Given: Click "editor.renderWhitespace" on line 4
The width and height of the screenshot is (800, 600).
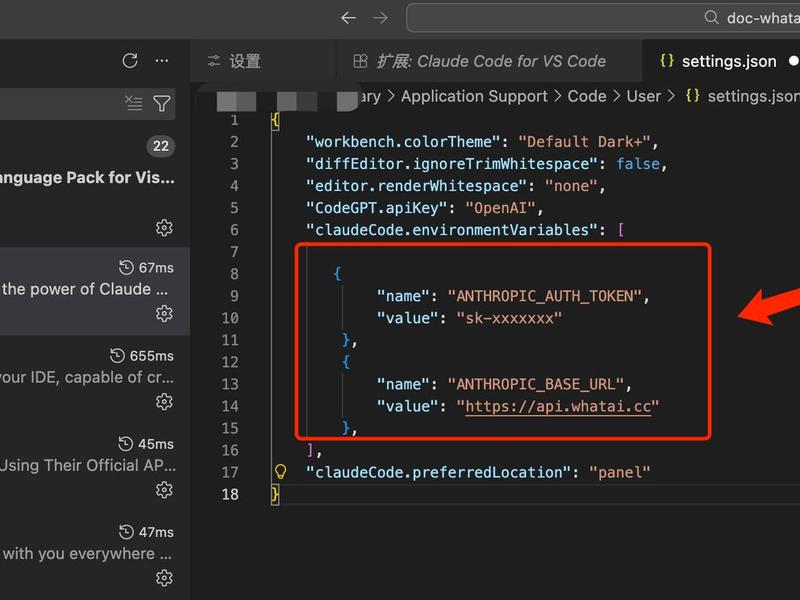Looking at the screenshot, I should point(416,186).
